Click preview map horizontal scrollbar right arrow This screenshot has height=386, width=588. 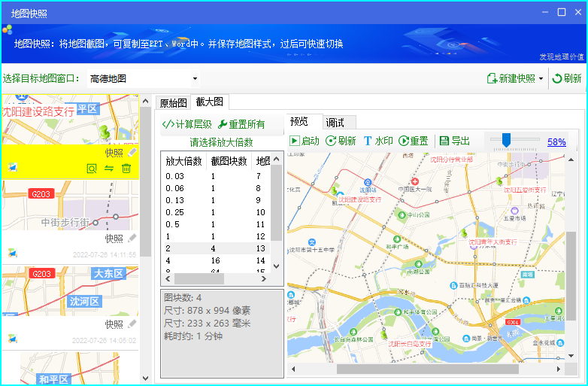point(559,369)
